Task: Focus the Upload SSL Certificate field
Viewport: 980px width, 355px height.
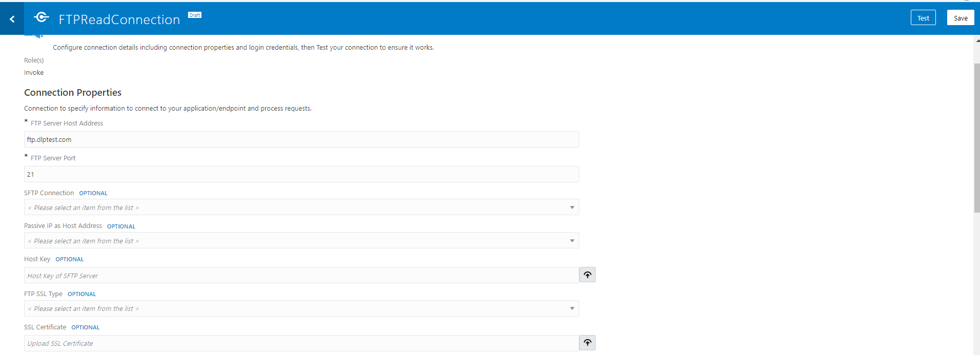Action: click(301, 343)
